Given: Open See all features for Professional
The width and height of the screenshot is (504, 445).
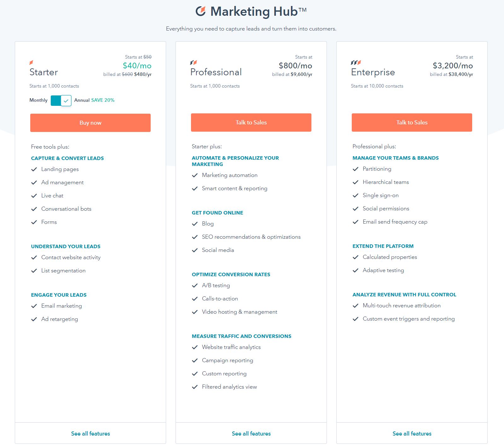Looking at the screenshot, I should tap(251, 434).
